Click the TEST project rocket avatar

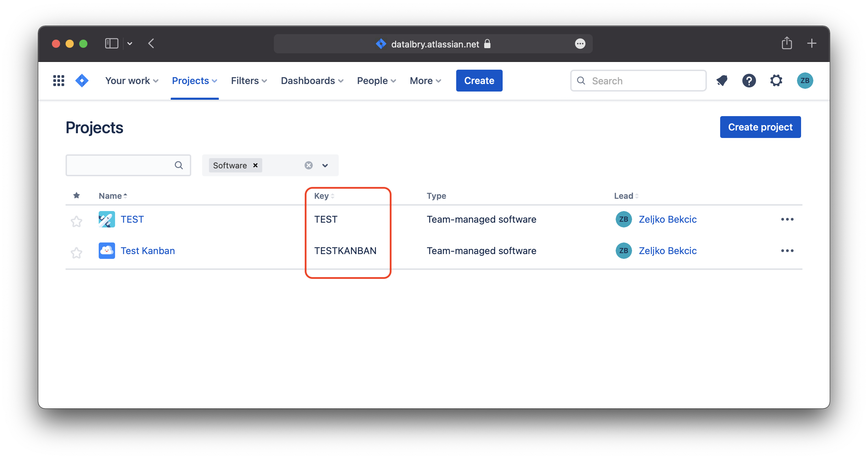[107, 219]
